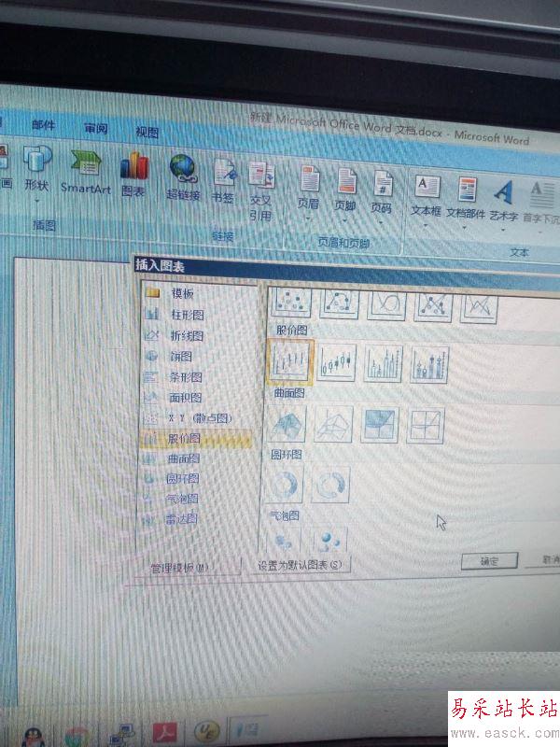Open the 形状 shapes gallery
560x747 pixels.
(x=36, y=169)
